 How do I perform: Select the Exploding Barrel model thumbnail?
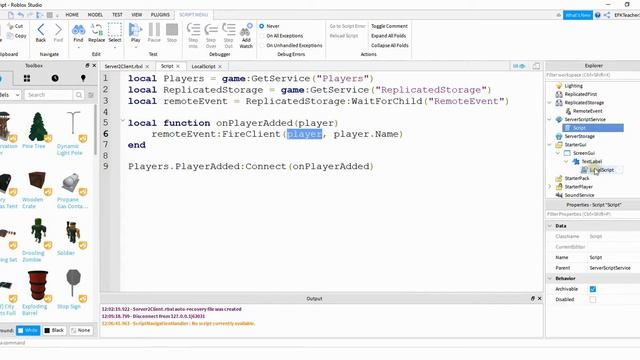click(x=38, y=285)
